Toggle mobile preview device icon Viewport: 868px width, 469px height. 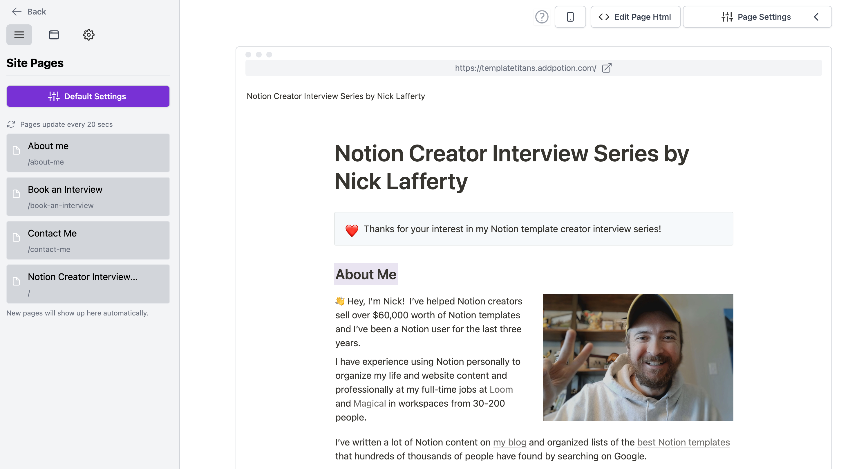pyautogui.click(x=570, y=17)
